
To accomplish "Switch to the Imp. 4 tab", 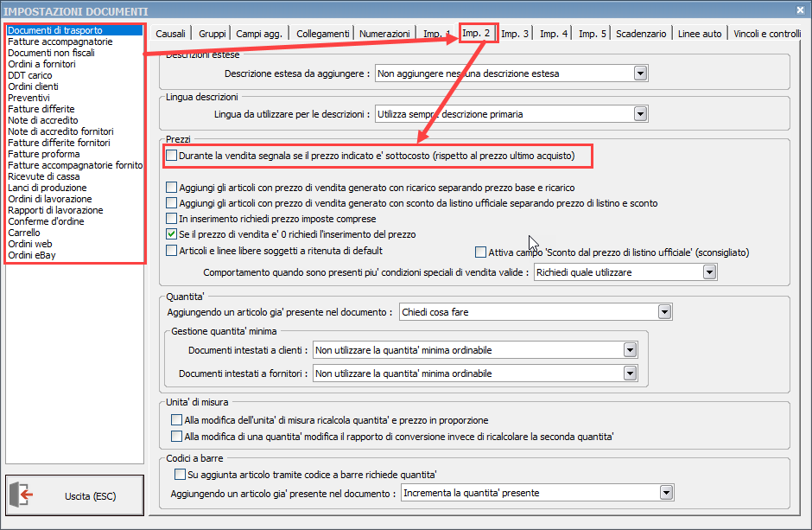I will [554, 34].
